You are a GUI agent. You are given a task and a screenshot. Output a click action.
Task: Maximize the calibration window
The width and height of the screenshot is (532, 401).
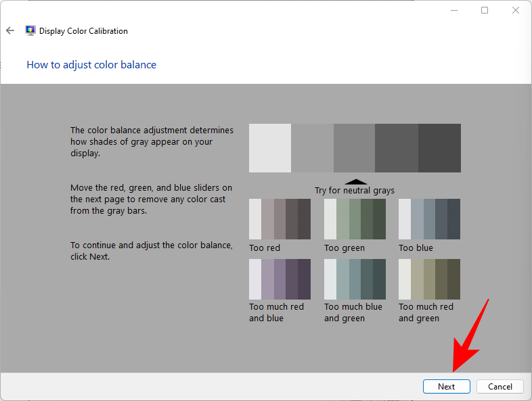pyautogui.click(x=485, y=10)
